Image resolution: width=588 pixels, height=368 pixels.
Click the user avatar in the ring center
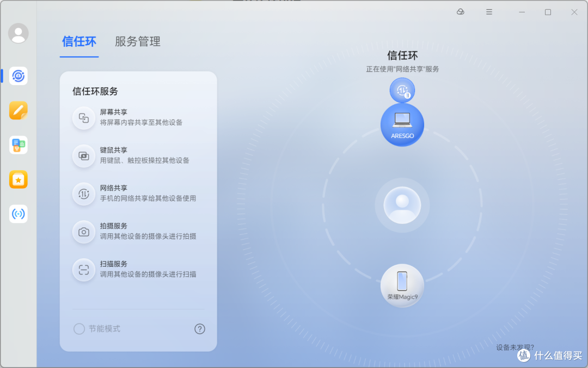click(402, 205)
